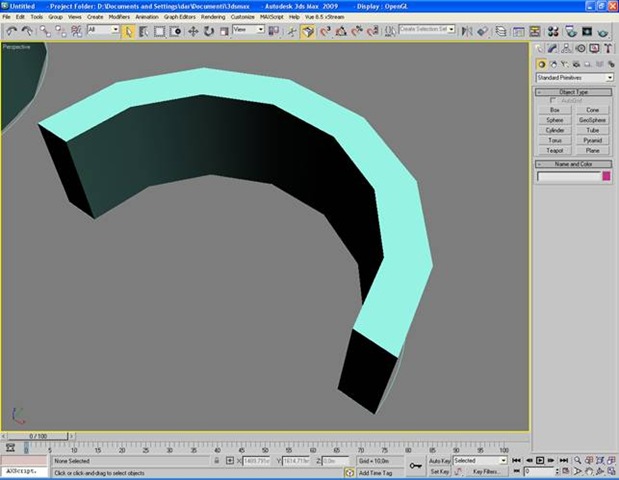
Task: Switch to the Utilities panel tab
Action: (607, 49)
